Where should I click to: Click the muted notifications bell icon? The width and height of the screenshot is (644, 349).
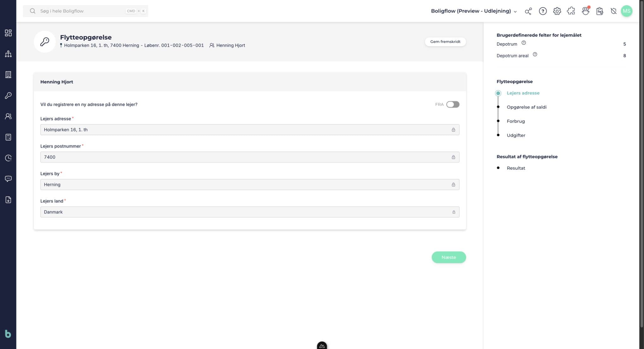click(x=613, y=11)
